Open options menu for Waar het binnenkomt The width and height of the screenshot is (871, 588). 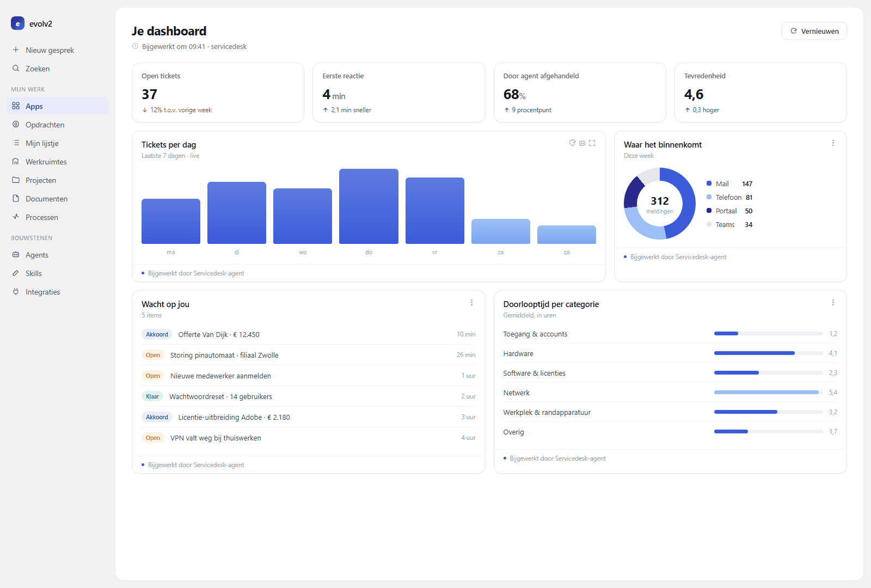[x=833, y=143]
